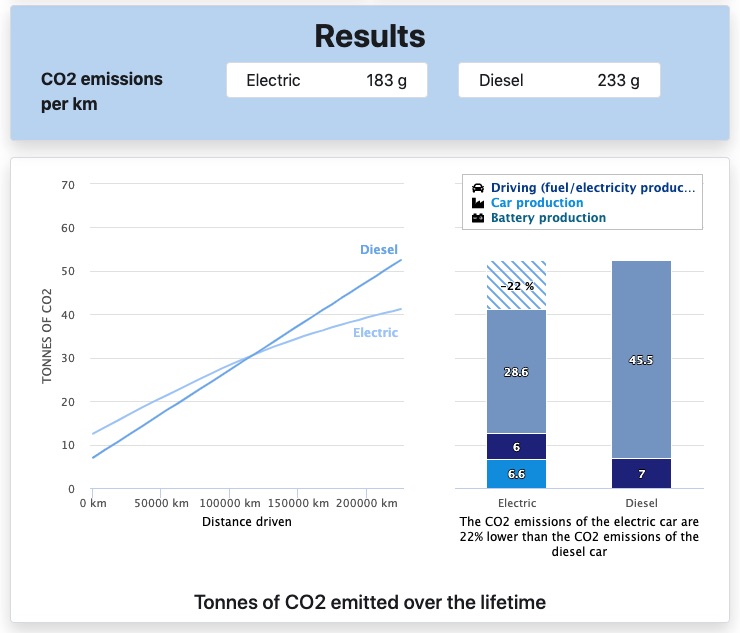Click the dark 7 segment of Diesel bar
Screen dimensions: 740x633
coord(641,473)
